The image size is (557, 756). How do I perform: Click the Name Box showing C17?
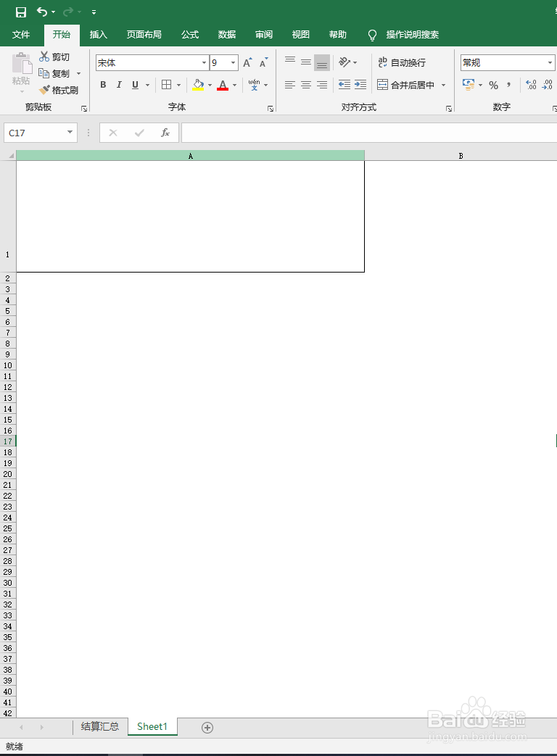coord(34,133)
